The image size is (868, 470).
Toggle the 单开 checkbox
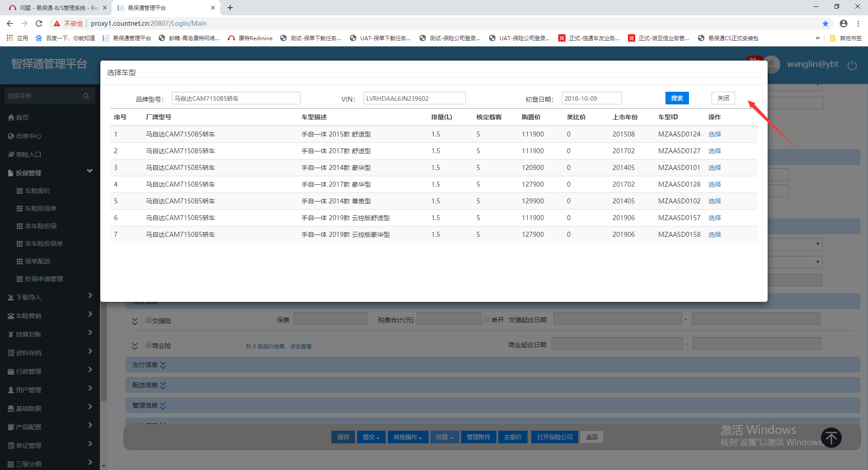[486, 320]
